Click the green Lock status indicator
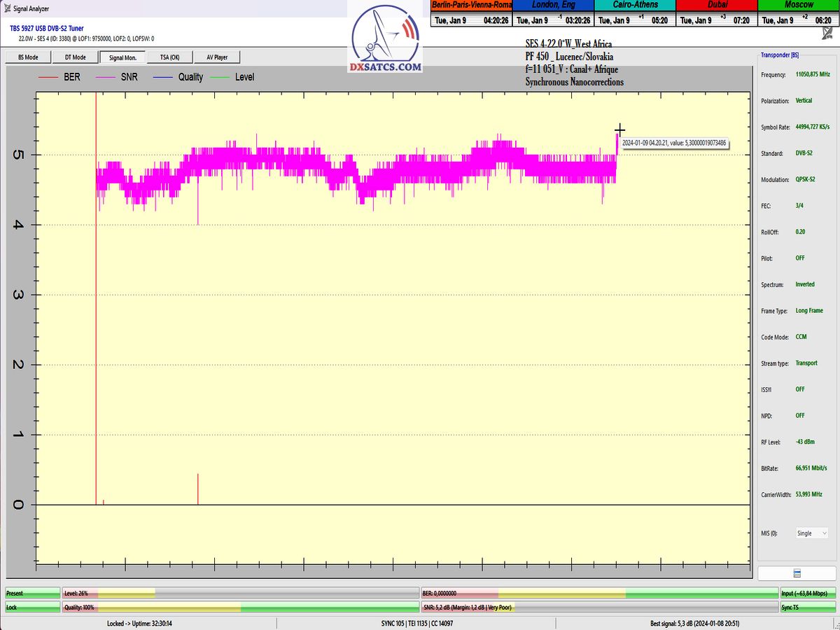The width and height of the screenshot is (840, 630). coord(32,607)
